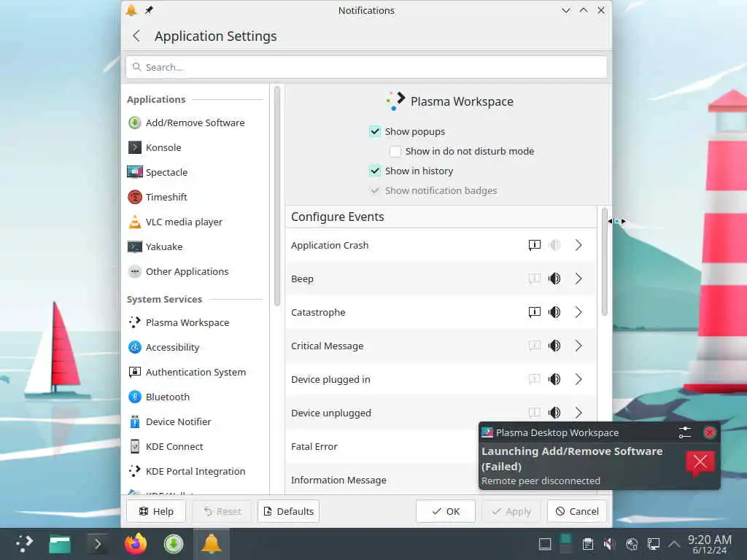Select Bluetooth service entry
The height and width of the screenshot is (560, 747).
[195, 397]
